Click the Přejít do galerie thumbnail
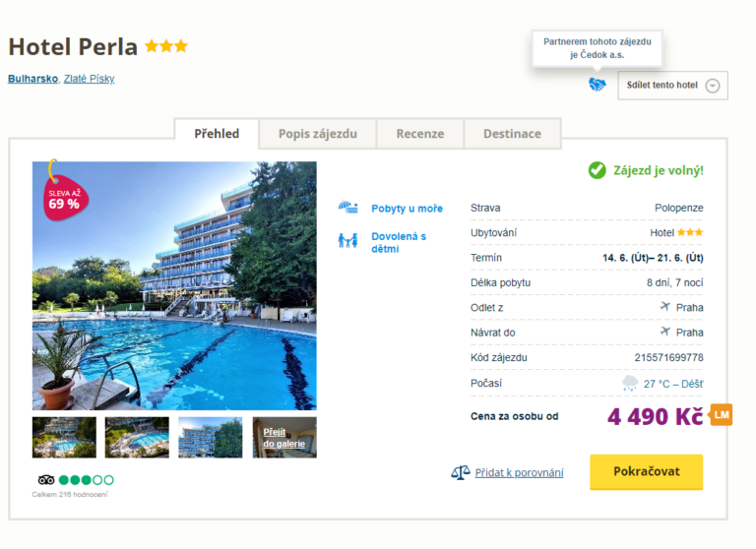756x549 pixels. [x=284, y=437]
